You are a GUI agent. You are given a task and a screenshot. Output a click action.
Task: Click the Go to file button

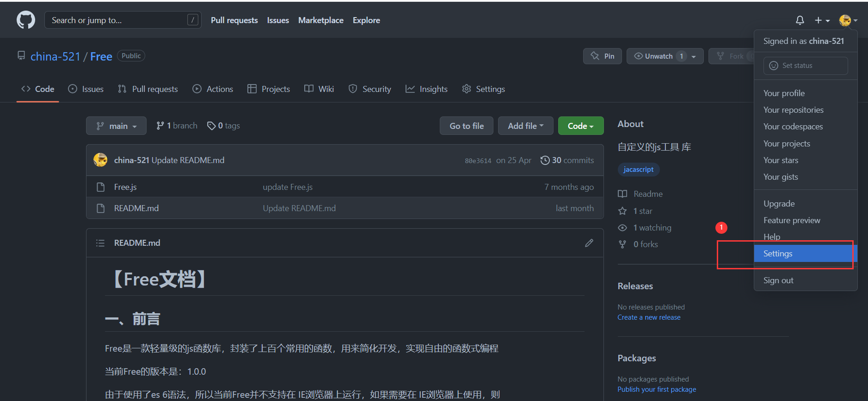467,126
